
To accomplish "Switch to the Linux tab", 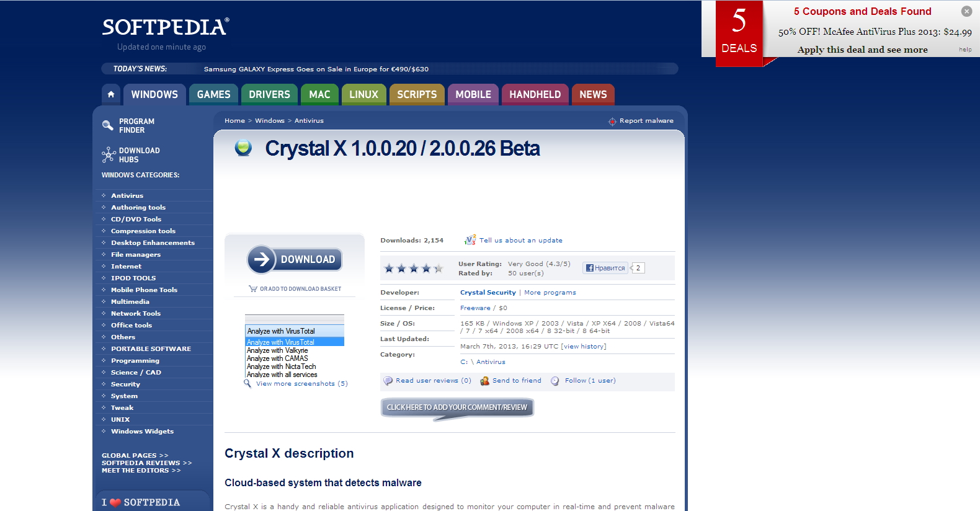I will 363,94.
